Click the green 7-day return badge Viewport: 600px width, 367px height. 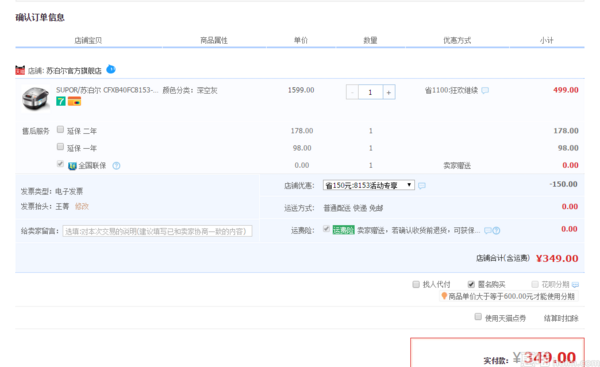coord(61,101)
